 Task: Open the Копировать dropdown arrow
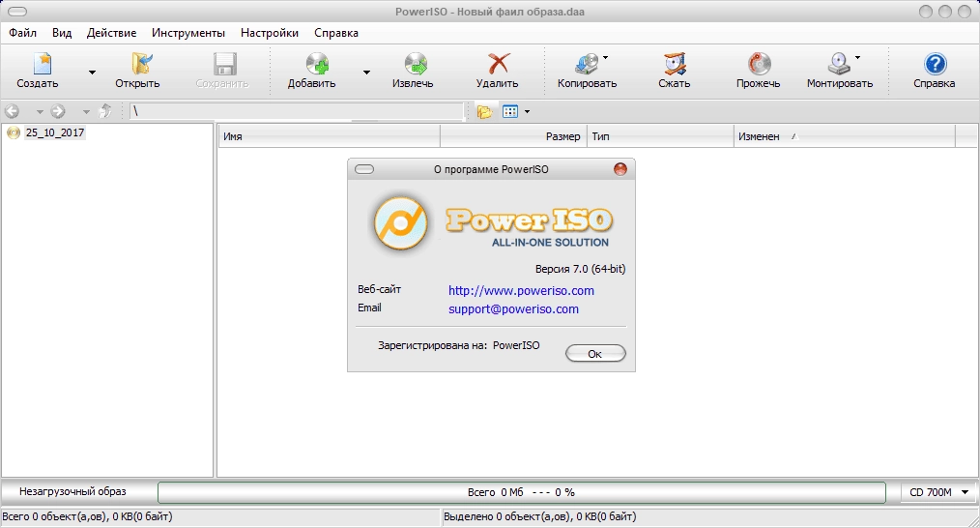pyautogui.click(x=605, y=58)
